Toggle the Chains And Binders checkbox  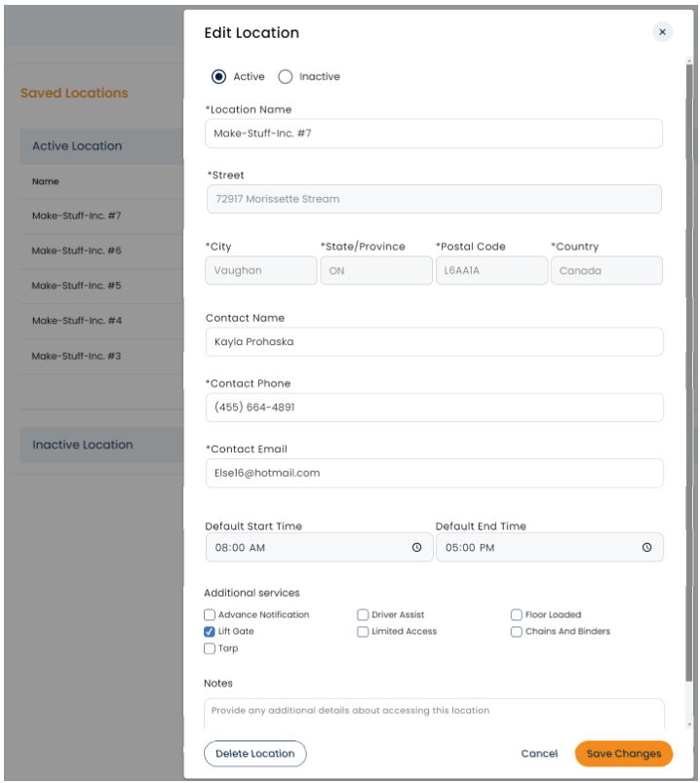coord(517,632)
